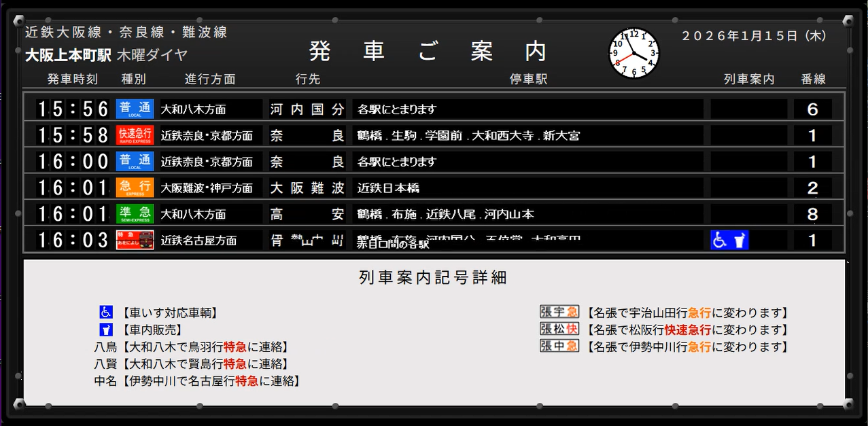Click the 特急 badge on the 16:03 train
Screen dimensions: 868x426
135,240
